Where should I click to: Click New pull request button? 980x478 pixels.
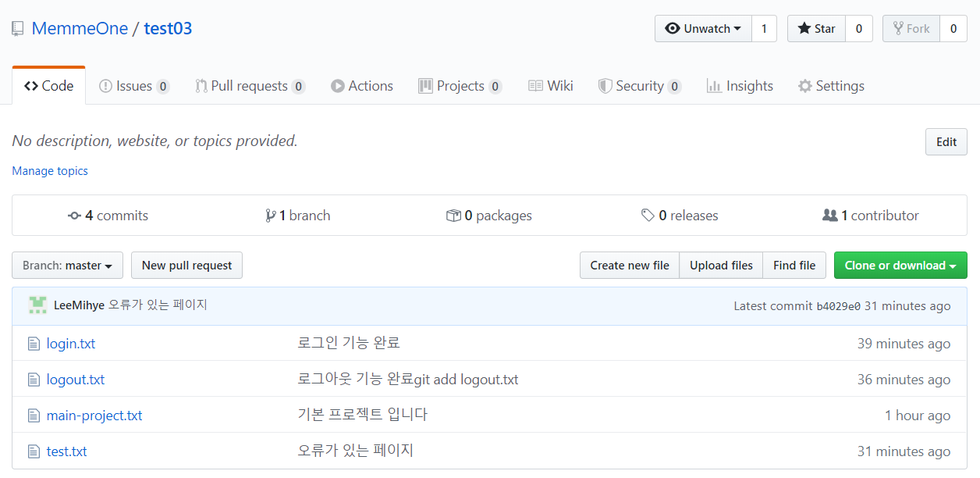pyautogui.click(x=186, y=266)
